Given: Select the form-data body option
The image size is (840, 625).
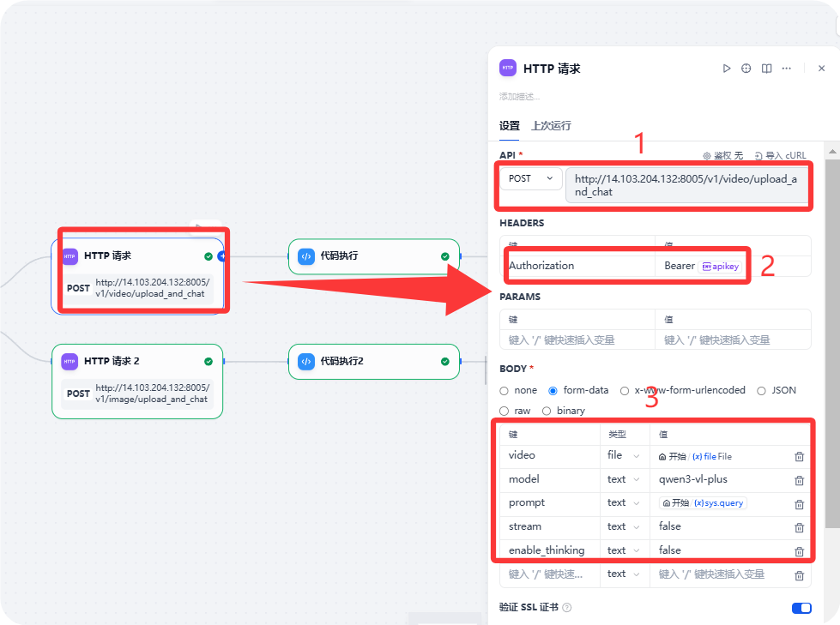Looking at the screenshot, I should pyautogui.click(x=553, y=391).
